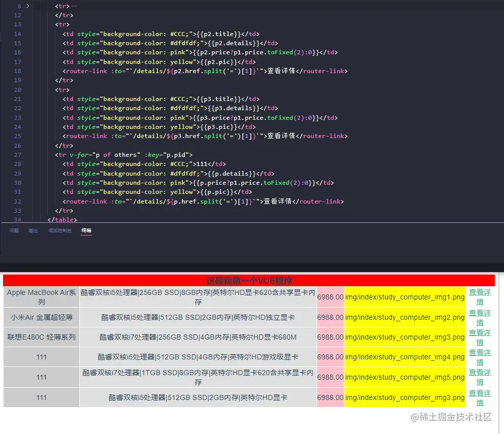The width and height of the screenshot is (504, 434).
Task: Click the 6988.00 price in the img4.png row
Action: click(x=330, y=357)
